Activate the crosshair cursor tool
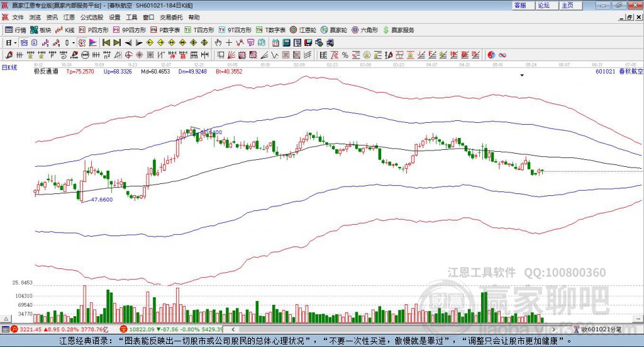 click(229, 43)
